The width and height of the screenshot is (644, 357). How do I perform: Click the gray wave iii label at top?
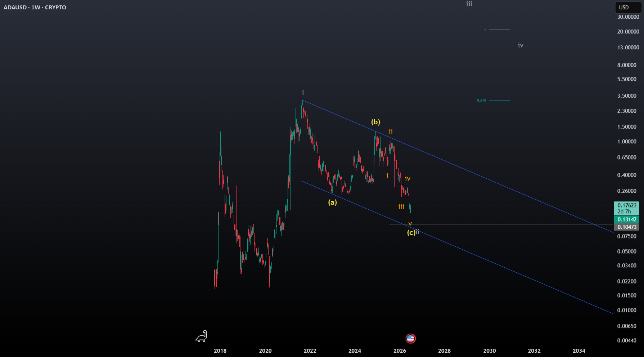click(x=469, y=4)
